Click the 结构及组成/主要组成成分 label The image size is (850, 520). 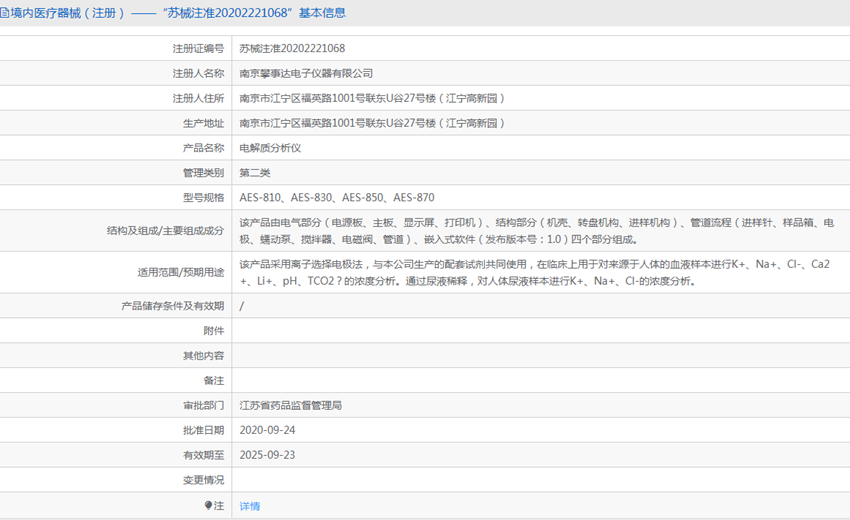[165, 231]
